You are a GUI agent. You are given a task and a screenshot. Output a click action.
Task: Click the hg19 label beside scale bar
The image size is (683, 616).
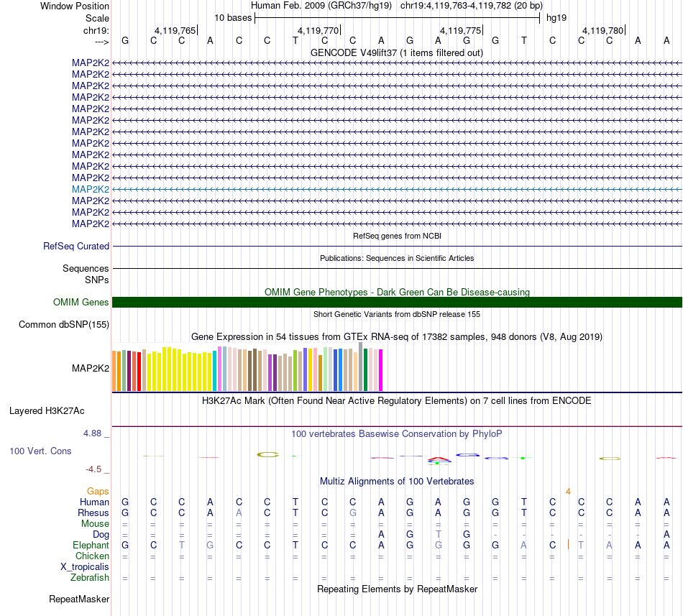[x=556, y=18]
